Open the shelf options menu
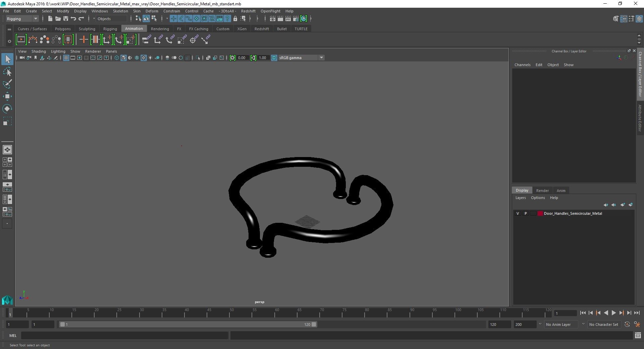 click(9, 41)
